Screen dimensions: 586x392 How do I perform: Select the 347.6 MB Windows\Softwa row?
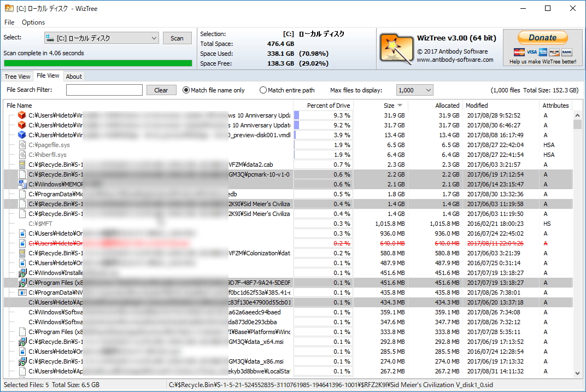(x=288, y=322)
